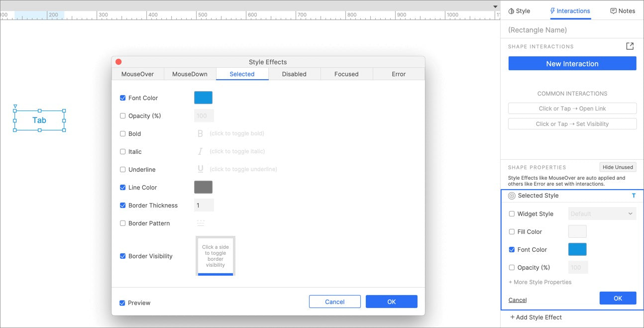Switch to the MouseDown tab
The width and height of the screenshot is (644, 328).
pos(190,74)
